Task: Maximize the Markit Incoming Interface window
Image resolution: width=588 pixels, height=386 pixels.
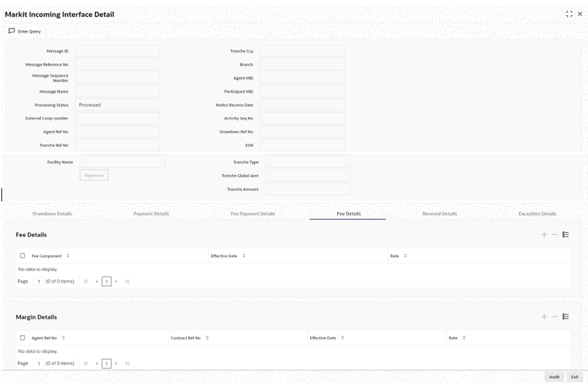Action: (569, 14)
